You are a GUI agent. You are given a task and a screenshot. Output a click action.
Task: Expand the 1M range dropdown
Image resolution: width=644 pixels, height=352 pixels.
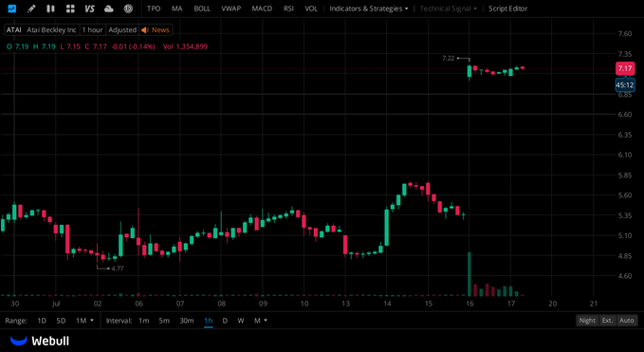[x=84, y=321]
